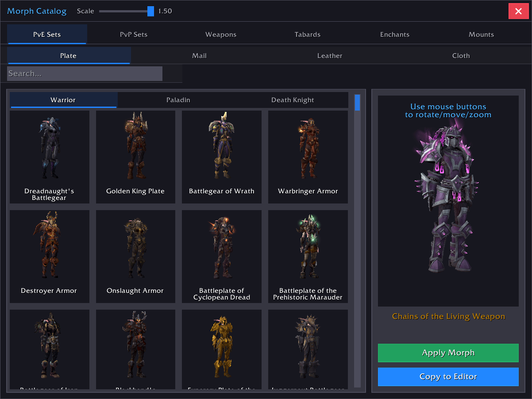Viewport: 532px width, 399px height.
Task: Click the Search input field
Action: pyautogui.click(x=85, y=73)
